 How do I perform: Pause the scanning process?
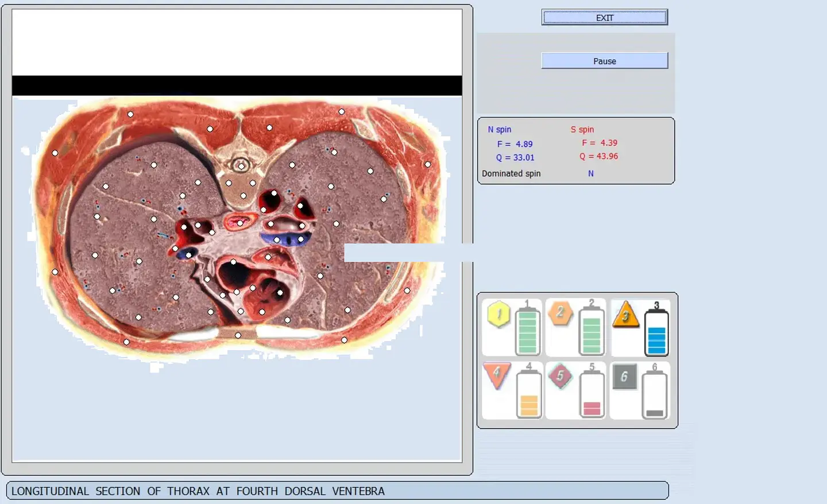[x=604, y=61]
